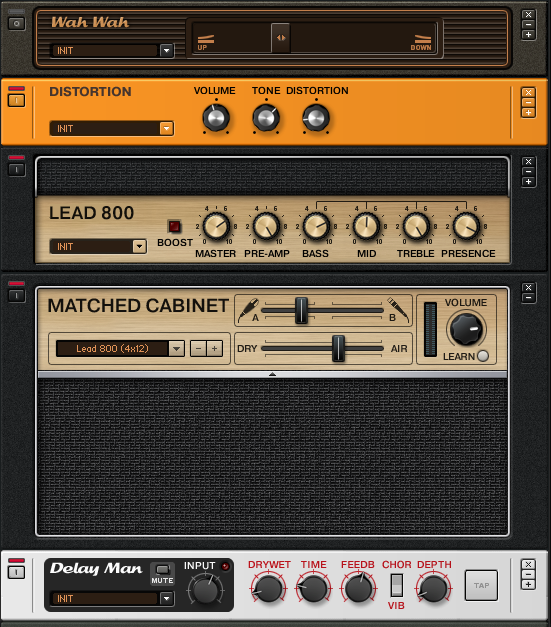The height and width of the screenshot is (627, 551).
Task: Expand the Distortion module with plus
Action: click(x=528, y=113)
